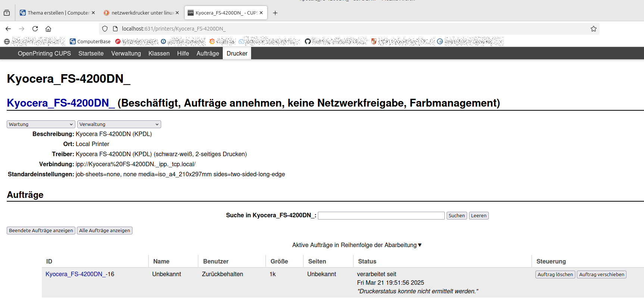Click the Benutzer column header

tap(216, 261)
